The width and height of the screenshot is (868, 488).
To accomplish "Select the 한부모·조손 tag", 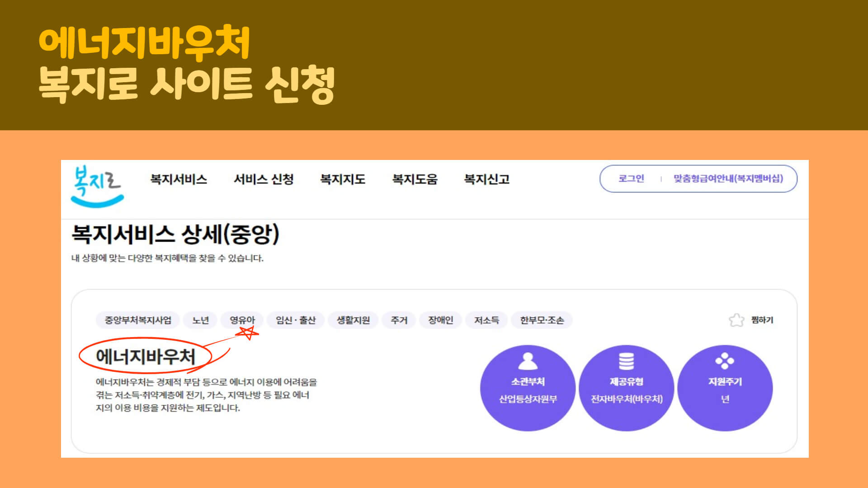I will (x=542, y=320).
